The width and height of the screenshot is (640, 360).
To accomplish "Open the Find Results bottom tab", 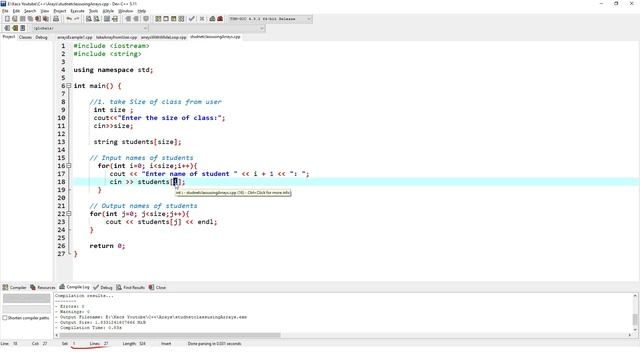I will (x=131, y=287).
